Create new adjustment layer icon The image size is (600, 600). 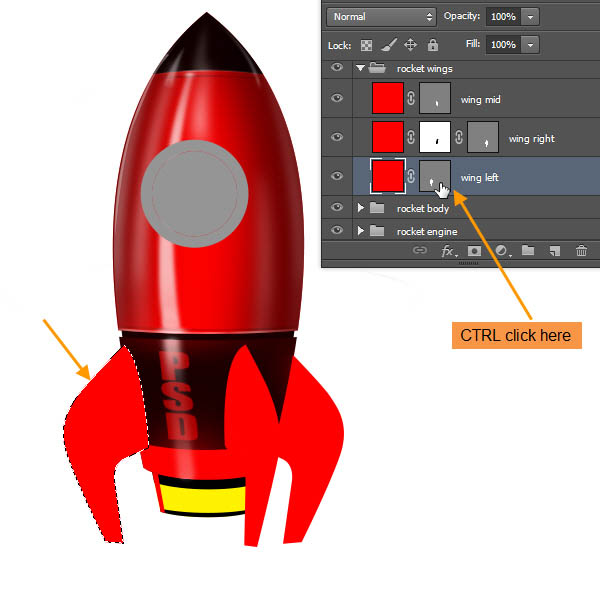(x=501, y=251)
